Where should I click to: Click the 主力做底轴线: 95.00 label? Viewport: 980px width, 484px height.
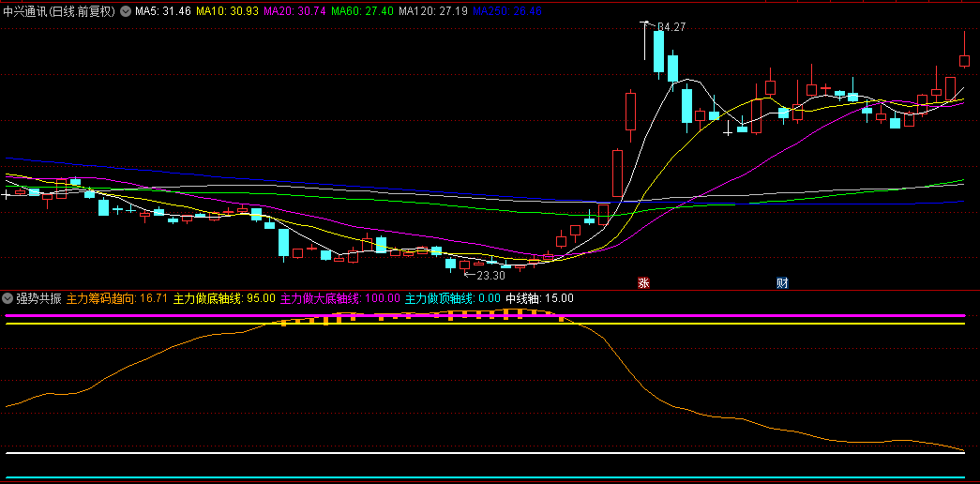click(x=224, y=298)
